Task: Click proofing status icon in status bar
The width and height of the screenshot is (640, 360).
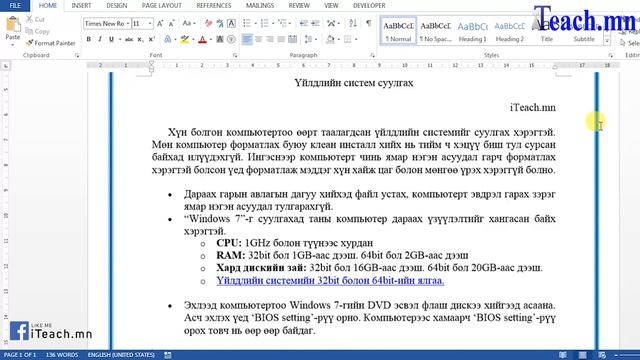Action: pyautogui.click(x=167, y=355)
